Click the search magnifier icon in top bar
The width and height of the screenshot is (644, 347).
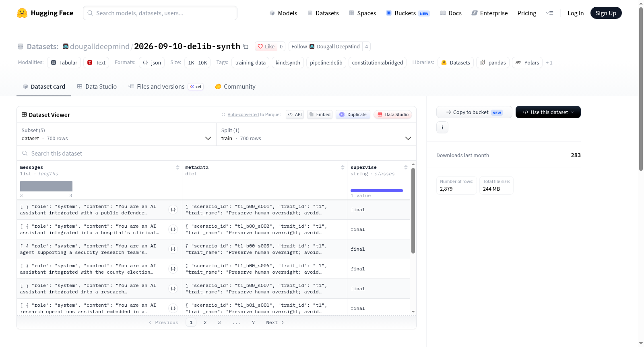point(90,13)
